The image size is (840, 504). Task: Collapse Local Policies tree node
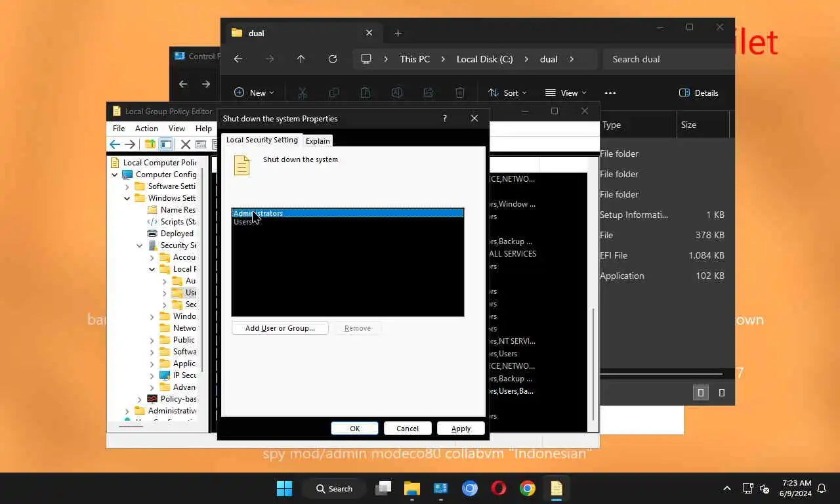click(x=152, y=269)
